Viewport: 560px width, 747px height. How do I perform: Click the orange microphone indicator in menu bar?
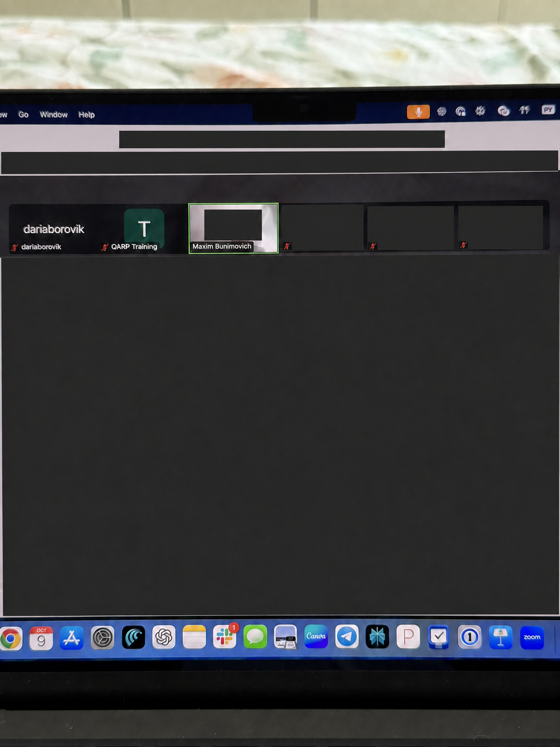(x=418, y=111)
